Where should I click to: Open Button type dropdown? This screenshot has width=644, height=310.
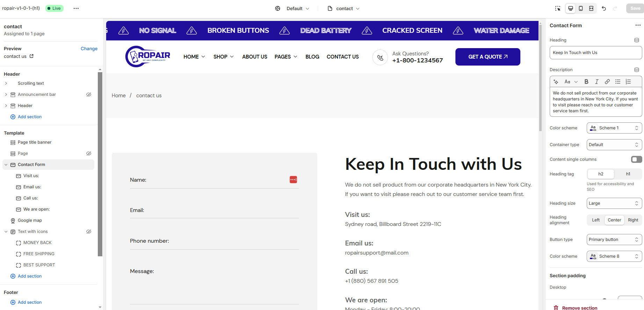click(614, 240)
